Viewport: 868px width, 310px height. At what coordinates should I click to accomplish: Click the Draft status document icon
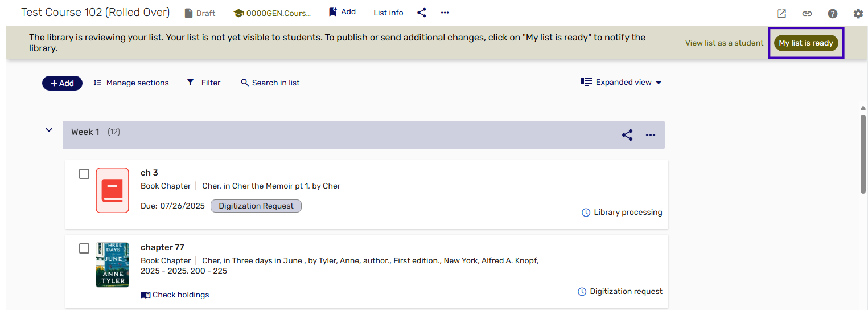pyautogui.click(x=189, y=13)
